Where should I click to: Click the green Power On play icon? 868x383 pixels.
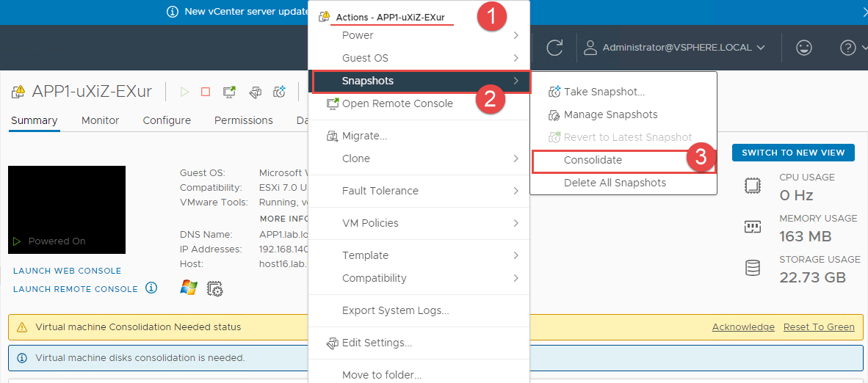185,92
